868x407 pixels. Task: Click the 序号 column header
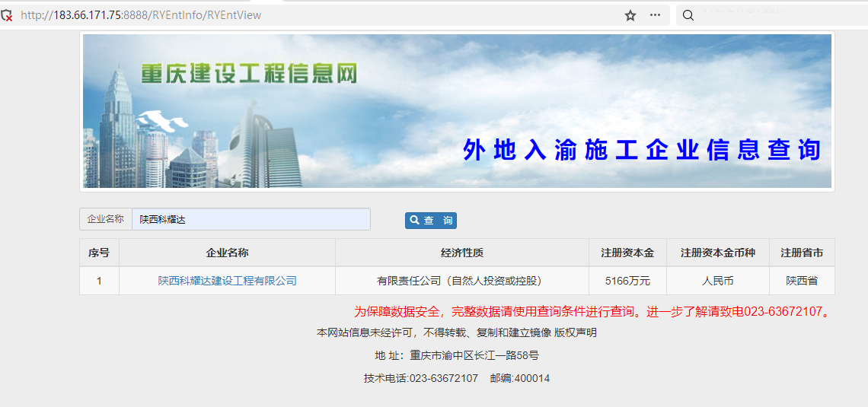(x=99, y=253)
